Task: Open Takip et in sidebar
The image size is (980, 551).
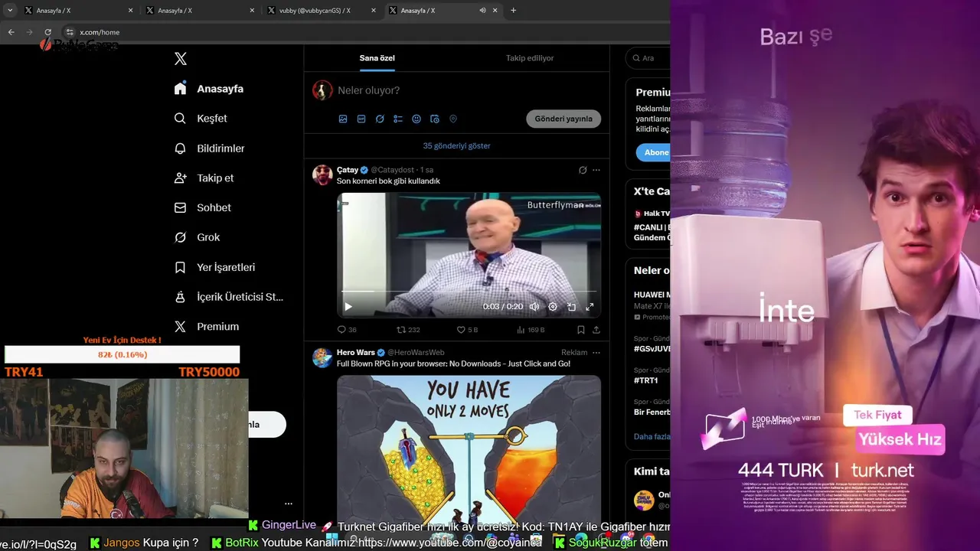Action: click(204, 178)
